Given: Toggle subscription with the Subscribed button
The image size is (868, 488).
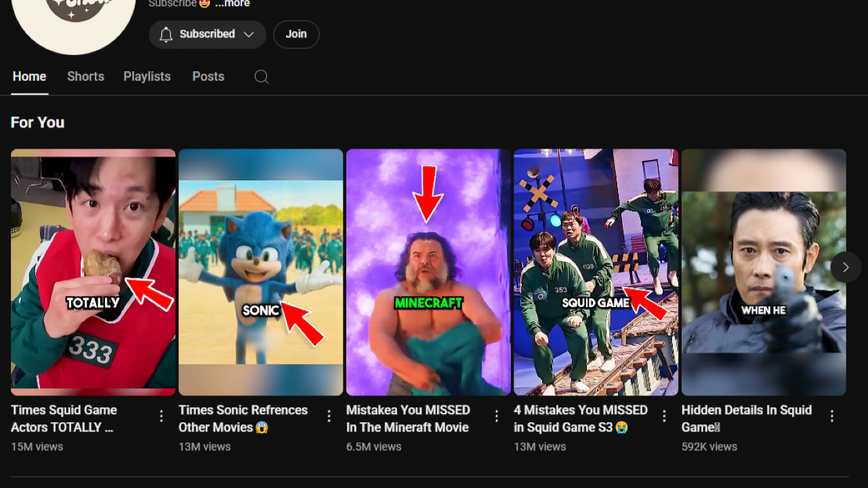Looking at the screenshot, I should pyautogui.click(x=207, y=34).
